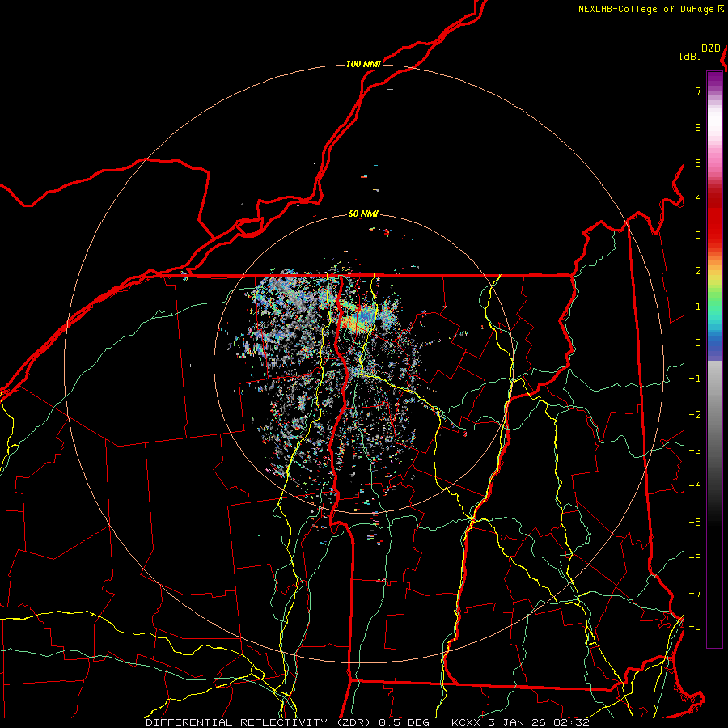The width and height of the screenshot is (728, 728).
Task: Select the 50 NMI range ring label
Action: tap(363, 214)
